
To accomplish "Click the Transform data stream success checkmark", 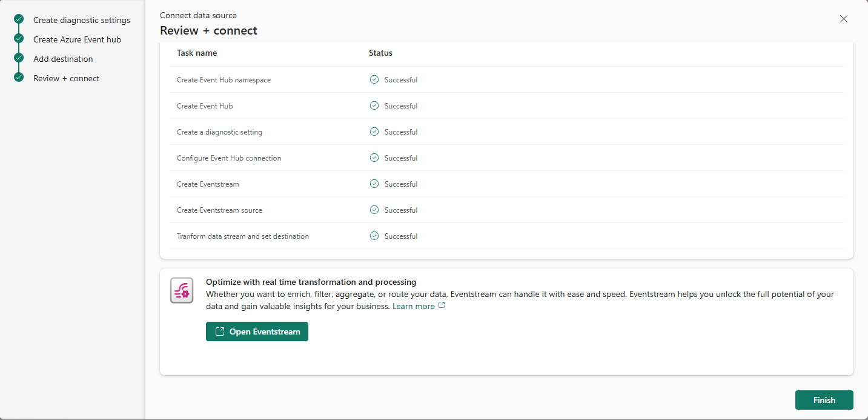I will 374,236.
